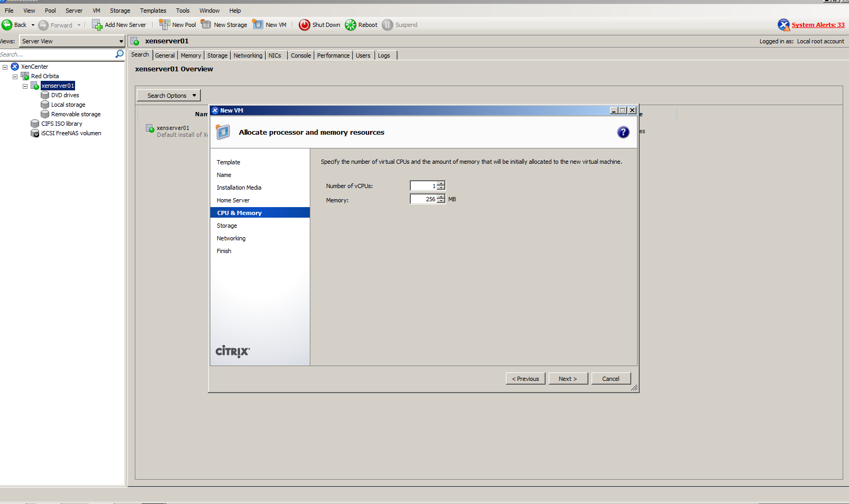Click the red Shut Down icon
Viewport: 849px width, 504px height.
[304, 25]
